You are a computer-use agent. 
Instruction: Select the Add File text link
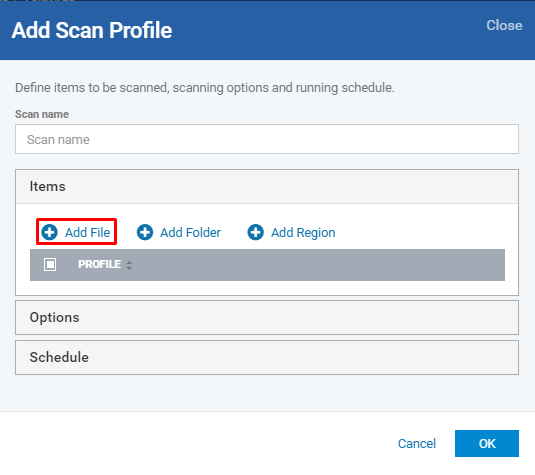[87, 233]
